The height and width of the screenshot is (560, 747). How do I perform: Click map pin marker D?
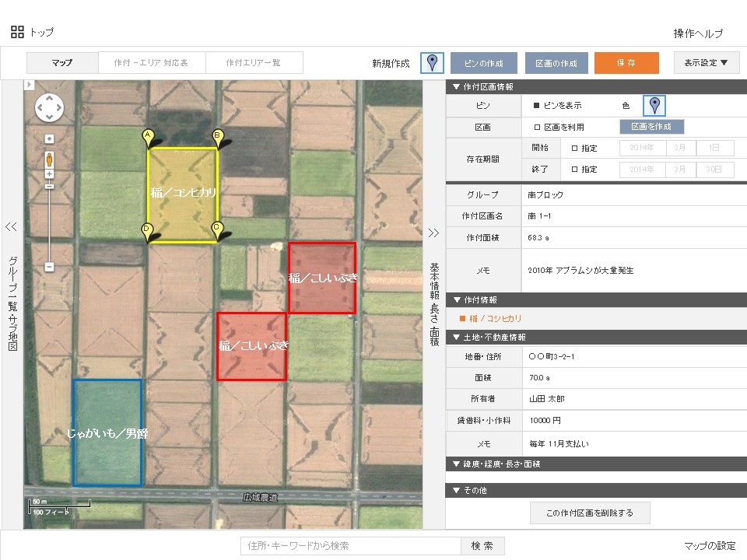point(148,231)
